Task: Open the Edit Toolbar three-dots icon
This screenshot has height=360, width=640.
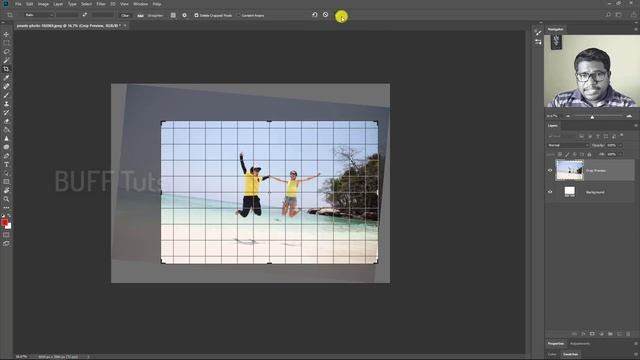Action: [x=6, y=208]
